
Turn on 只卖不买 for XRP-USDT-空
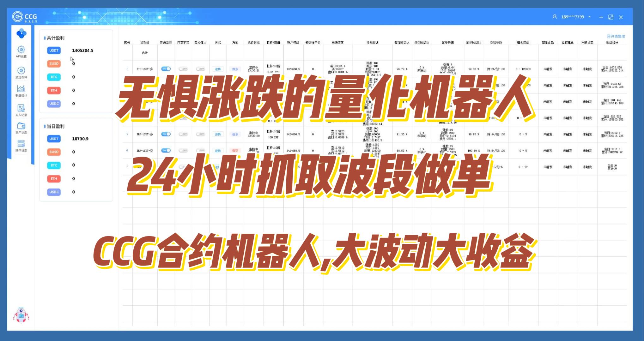183,151
